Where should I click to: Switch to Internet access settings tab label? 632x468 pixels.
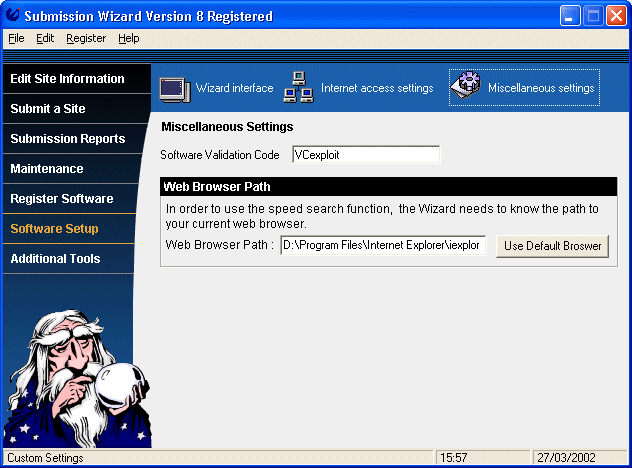[377, 88]
